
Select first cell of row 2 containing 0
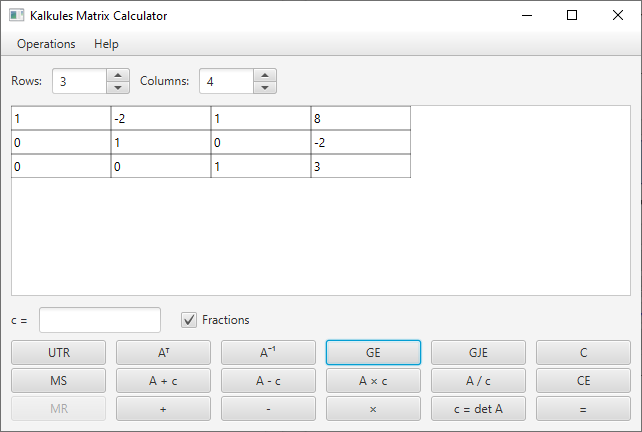click(x=61, y=142)
